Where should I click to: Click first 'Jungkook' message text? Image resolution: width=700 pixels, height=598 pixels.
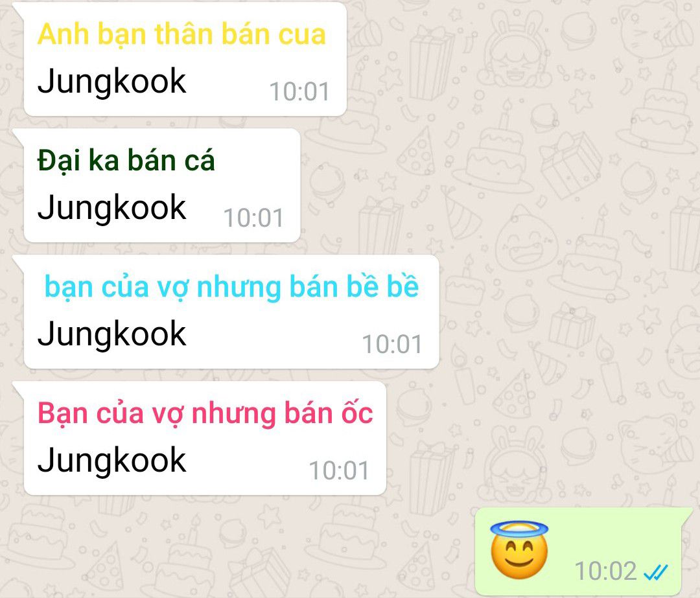point(111,82)
